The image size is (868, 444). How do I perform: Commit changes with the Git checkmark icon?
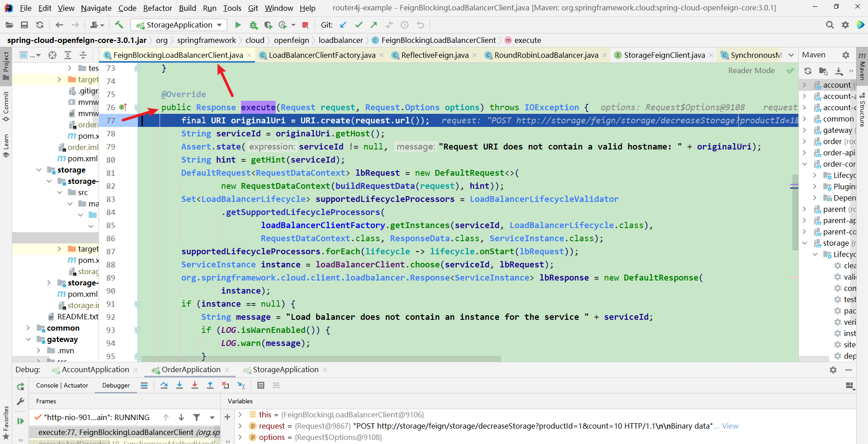(359, 25)
